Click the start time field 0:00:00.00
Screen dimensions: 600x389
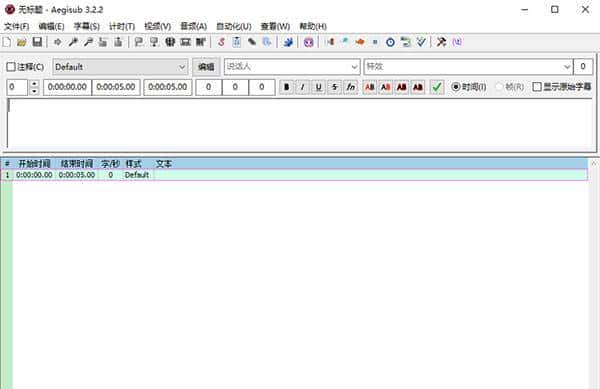coord(67,87)
